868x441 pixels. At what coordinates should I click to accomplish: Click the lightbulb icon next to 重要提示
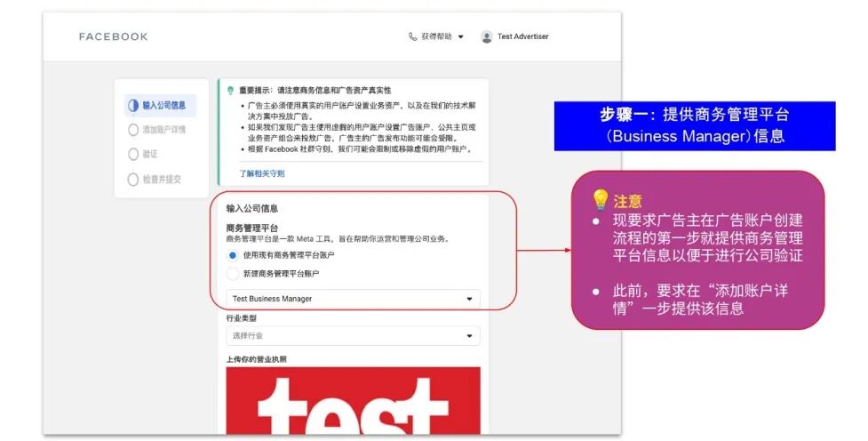click(230, 91)
